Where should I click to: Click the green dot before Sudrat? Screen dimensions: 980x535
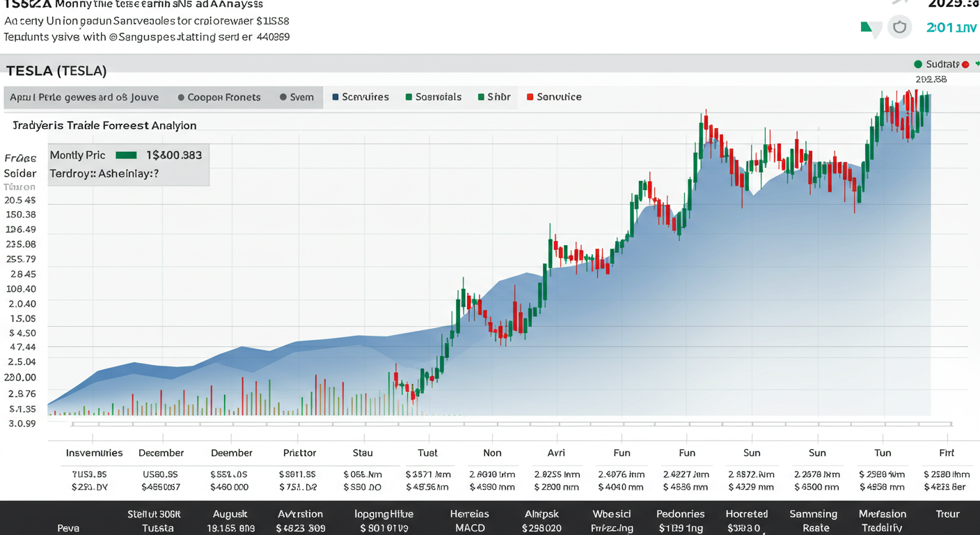[918, 64]
